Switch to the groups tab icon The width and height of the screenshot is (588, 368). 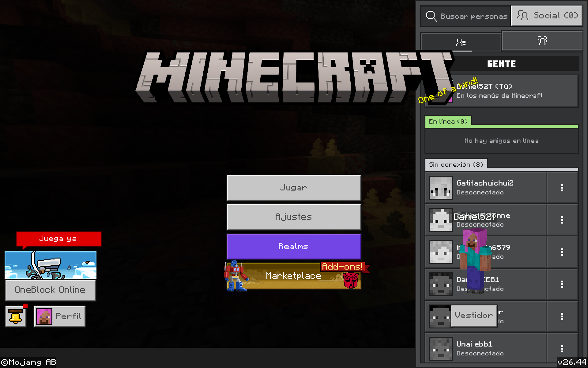(x=542, y=40)
